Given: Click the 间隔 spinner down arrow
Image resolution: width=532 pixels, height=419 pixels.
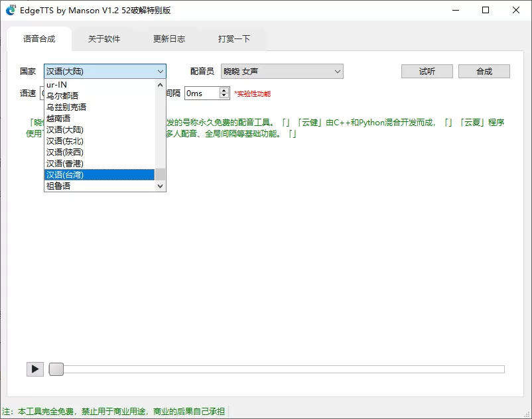Looking at the screenshot, I should 224,97.
